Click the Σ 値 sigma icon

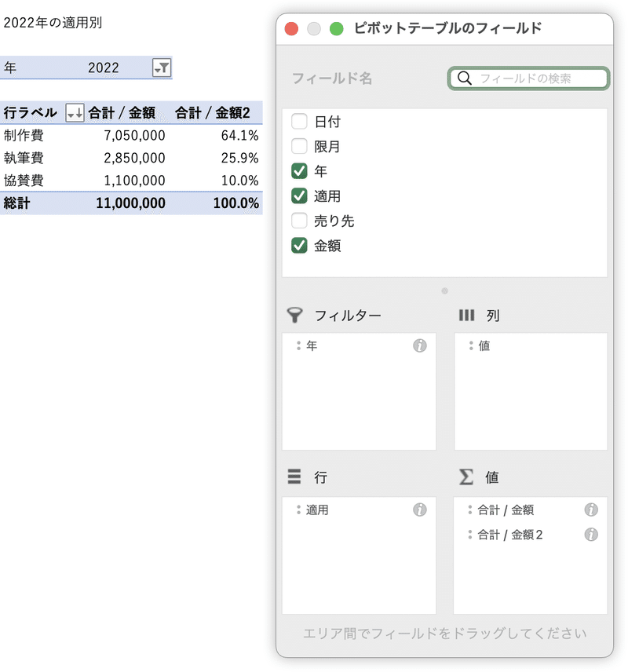(466, 477)
